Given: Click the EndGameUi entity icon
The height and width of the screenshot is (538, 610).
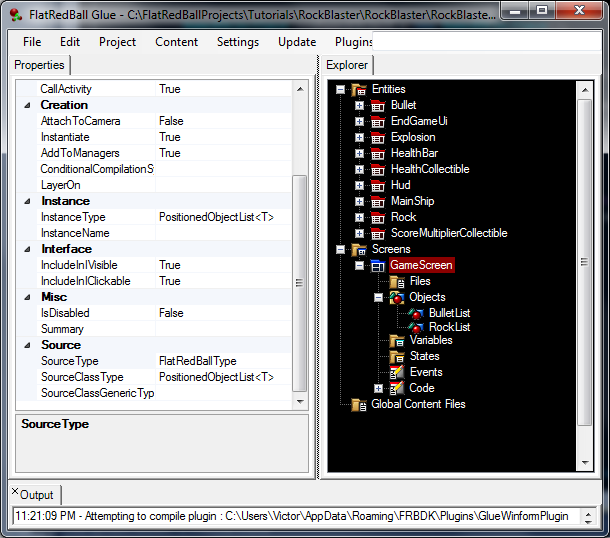Looking at the screenshot, I should click(378, 121).
